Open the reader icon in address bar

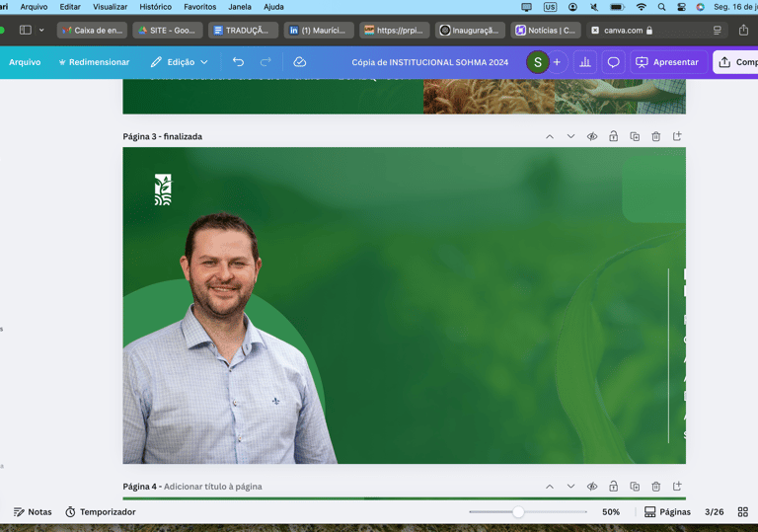coord(717,30)
